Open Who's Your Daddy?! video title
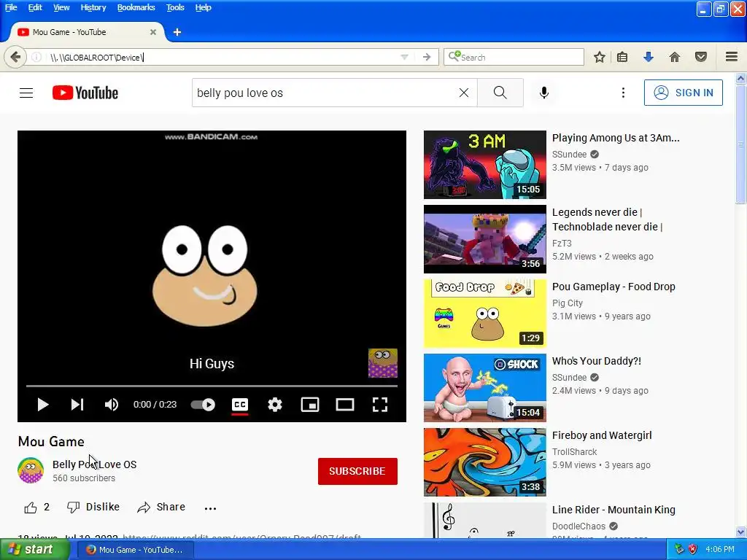 point(597,361)
